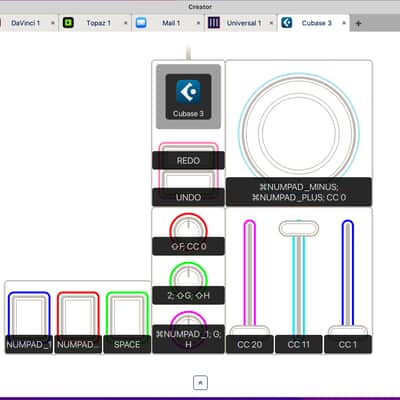Open the Universal 1 tab
The width and height of the screenshot is (400, 400).
click(244, 23)
